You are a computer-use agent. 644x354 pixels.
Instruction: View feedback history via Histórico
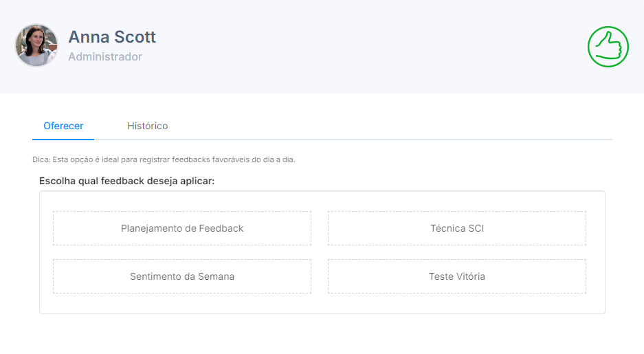(148, 126)
